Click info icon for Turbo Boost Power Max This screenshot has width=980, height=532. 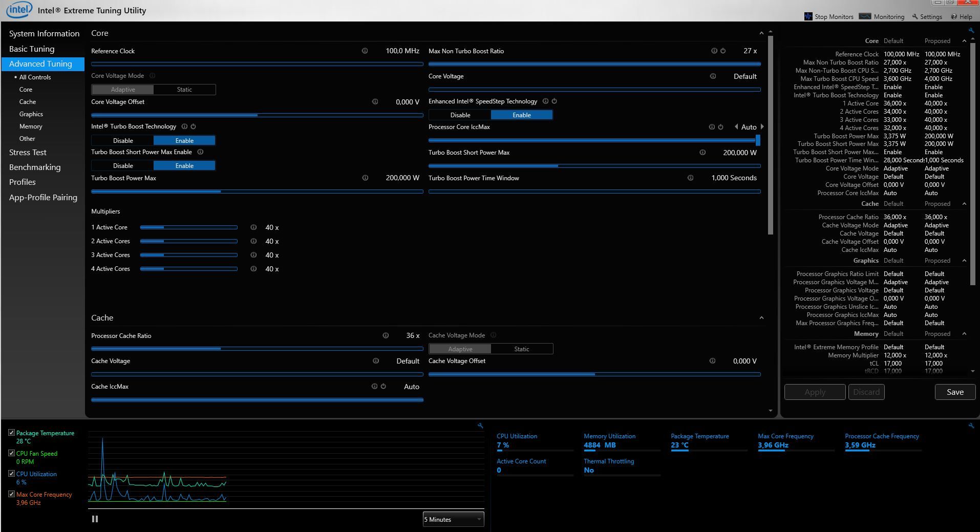366,178
